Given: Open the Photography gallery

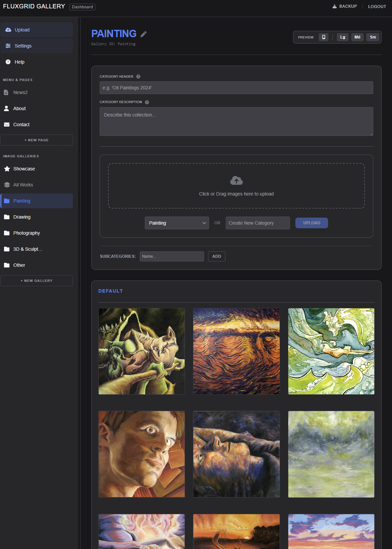Looking at the screenshot, I should click(x=36, y=233).
